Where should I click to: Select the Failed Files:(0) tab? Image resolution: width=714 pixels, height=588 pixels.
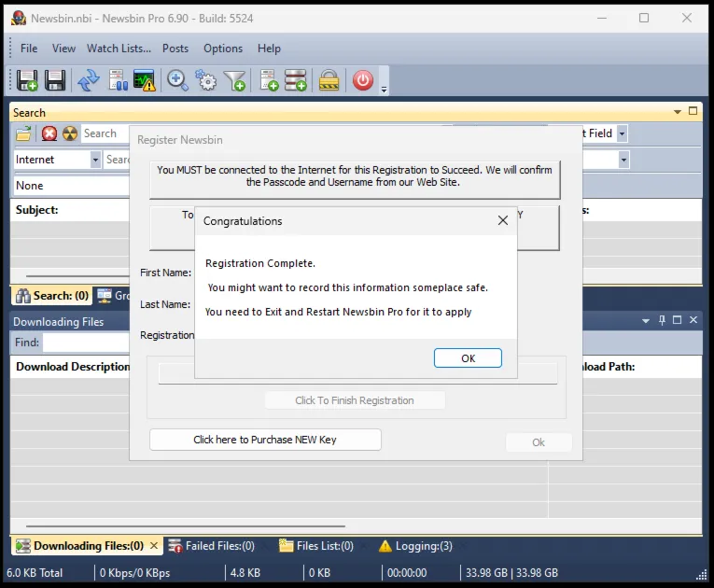tap(211, 546)
